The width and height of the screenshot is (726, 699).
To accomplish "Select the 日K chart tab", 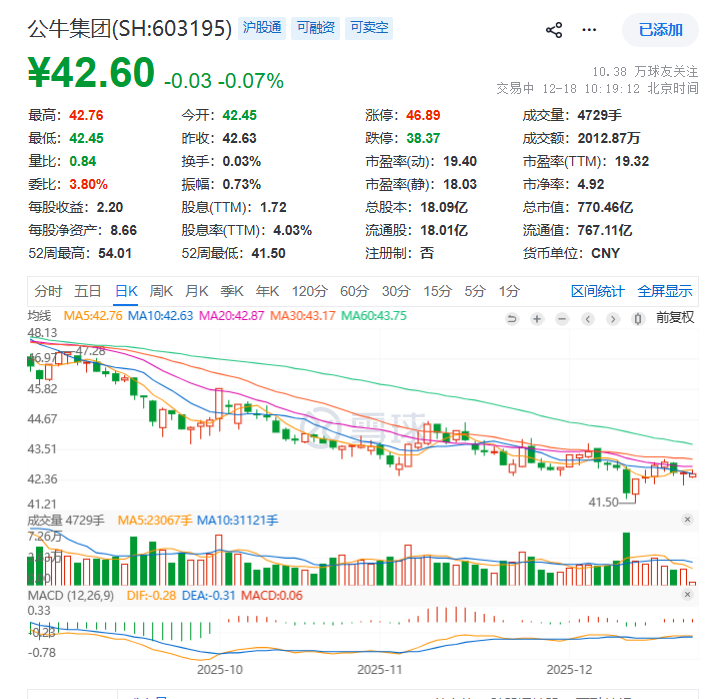I will point(126,291).
